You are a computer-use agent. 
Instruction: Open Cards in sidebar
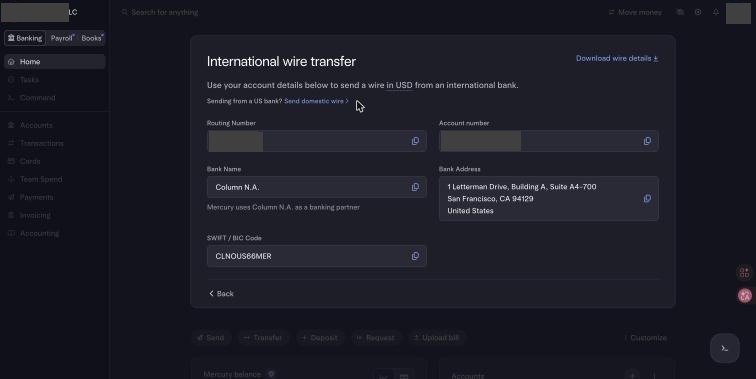(x=54, y=162)
